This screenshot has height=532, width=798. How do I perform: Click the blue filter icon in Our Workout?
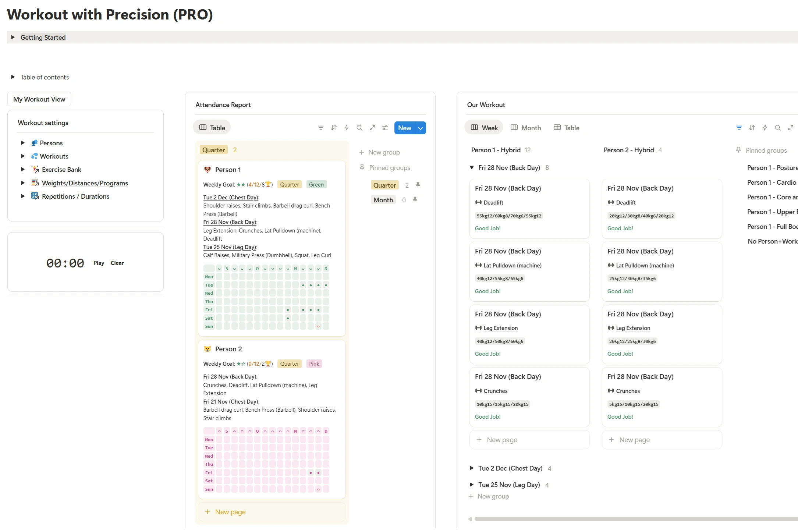(x=739, y=128)
